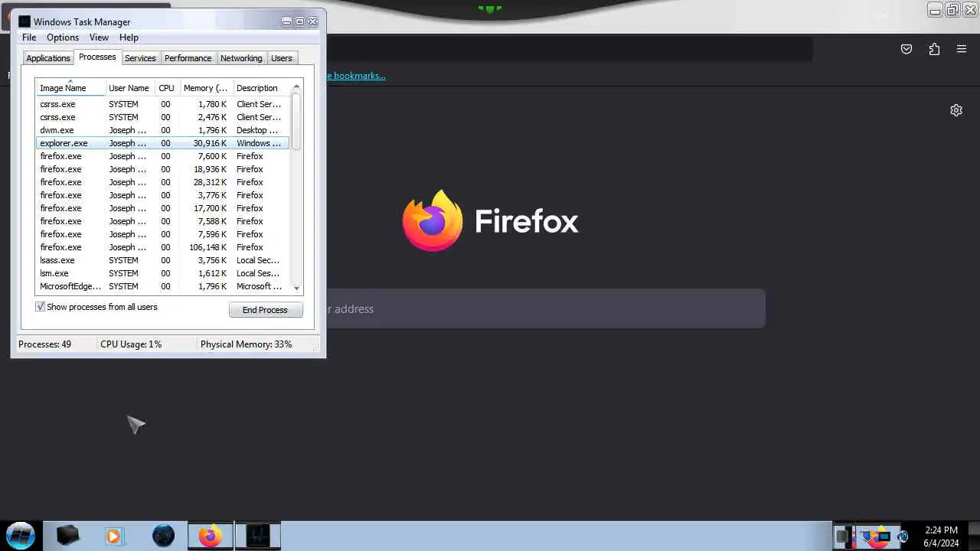
Task: Click the dark globe taskbar icon
Action: pos(163,536)
